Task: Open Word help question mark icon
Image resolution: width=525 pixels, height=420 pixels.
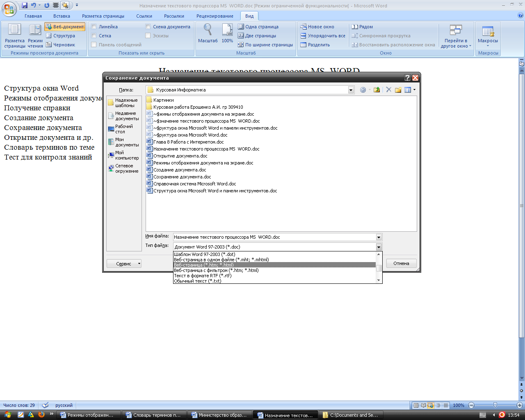Action: pyautogui.click(x=520, y=16)
